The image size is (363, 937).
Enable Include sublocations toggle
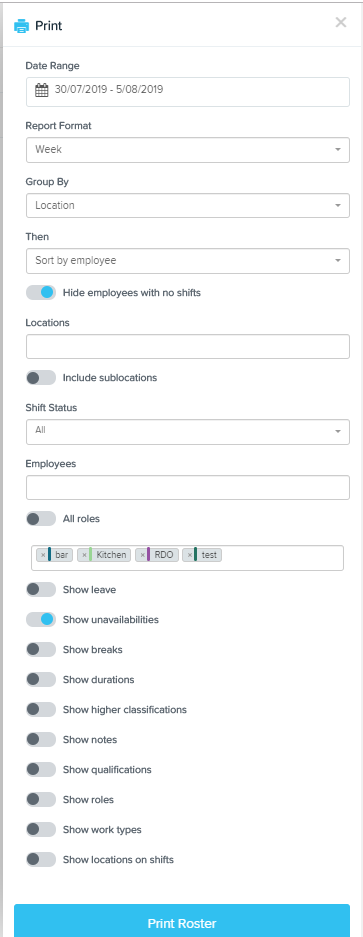(x=41, y=378)
